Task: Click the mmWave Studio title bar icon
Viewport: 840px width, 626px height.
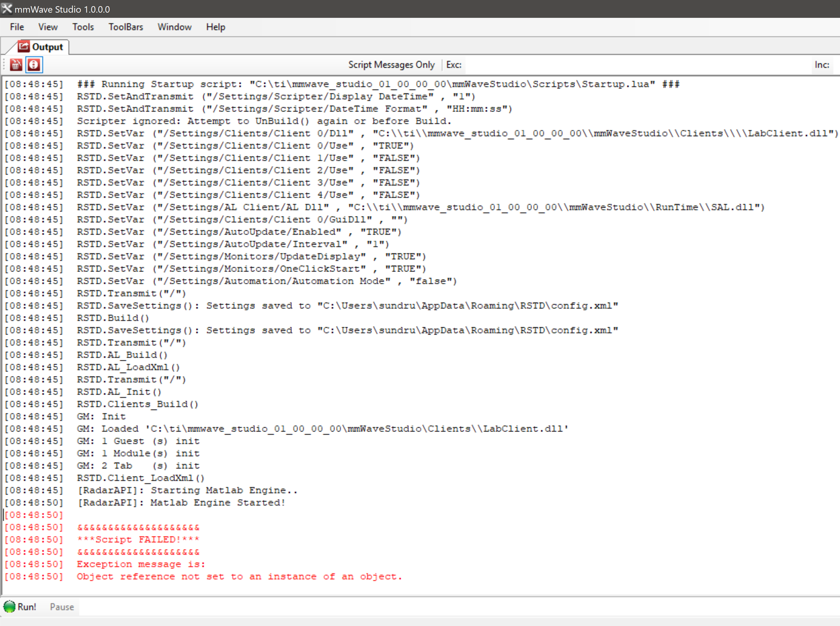Action: point(6,9)
